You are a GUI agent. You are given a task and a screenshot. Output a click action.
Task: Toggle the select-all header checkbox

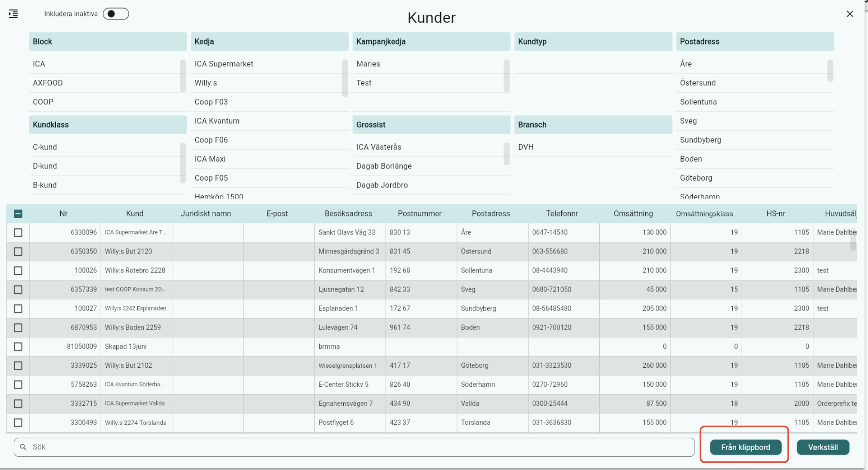(18, 214)
